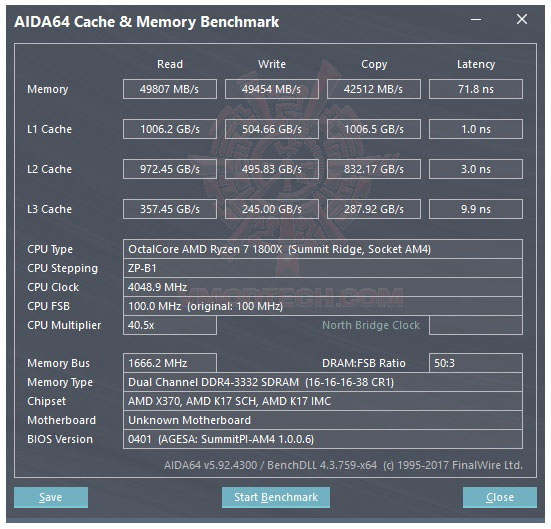This screenshot has width=551, height=529.
Task: Click BIOS Version field 0401 AGESA
Action: click(x=323, y=439)
